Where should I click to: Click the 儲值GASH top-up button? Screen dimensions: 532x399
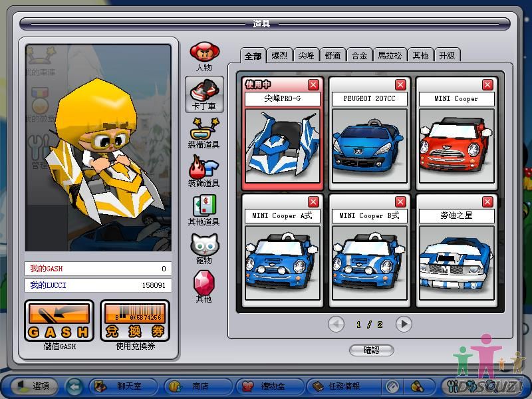tap(59, 321)
